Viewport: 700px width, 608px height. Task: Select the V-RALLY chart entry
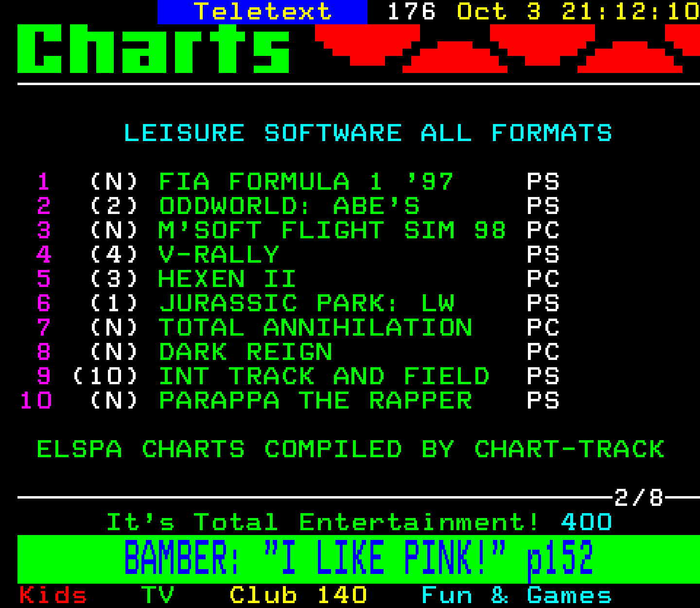(219, 255)
